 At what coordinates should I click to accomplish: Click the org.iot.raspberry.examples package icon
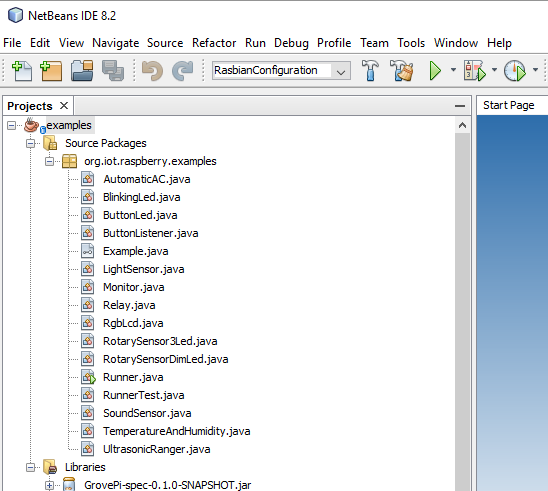[70, 161]
